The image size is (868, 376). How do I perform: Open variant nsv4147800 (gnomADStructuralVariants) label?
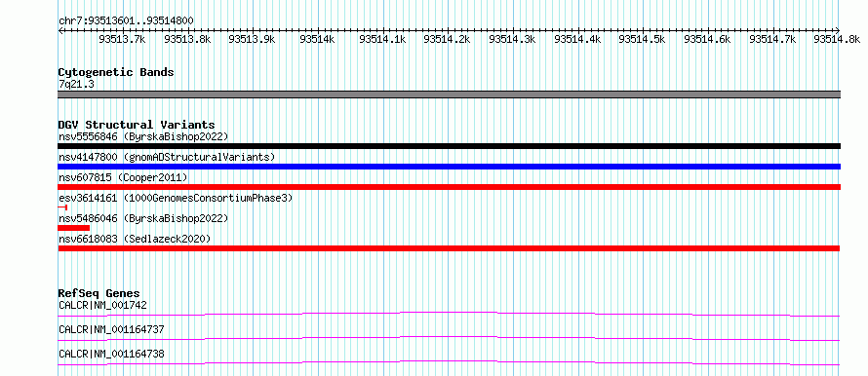(x=167, y=157)
